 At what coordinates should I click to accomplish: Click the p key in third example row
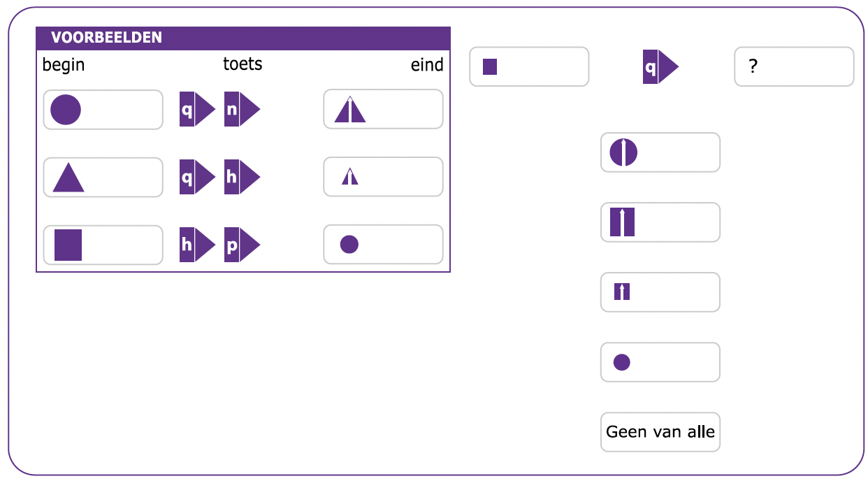point(242,245)
